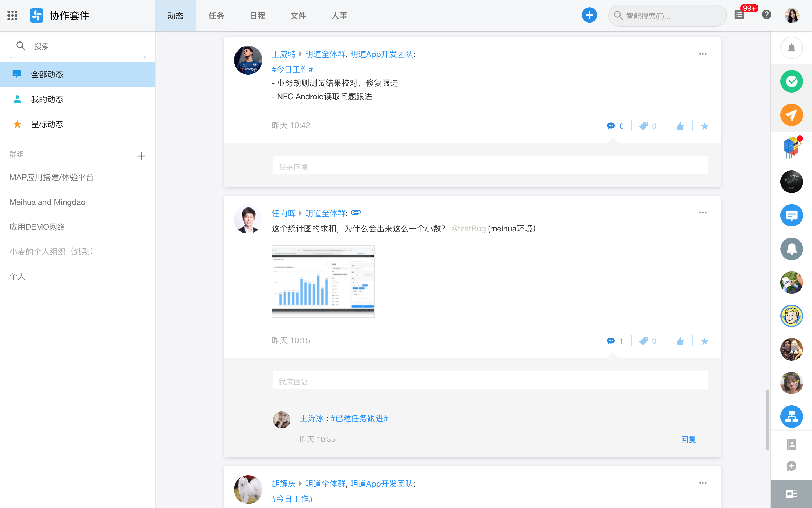Viewport: 812px width, 508px height.
Task: Open comment count on 任向晖's post
Action: pyautogui.click(x=615, y=341)
